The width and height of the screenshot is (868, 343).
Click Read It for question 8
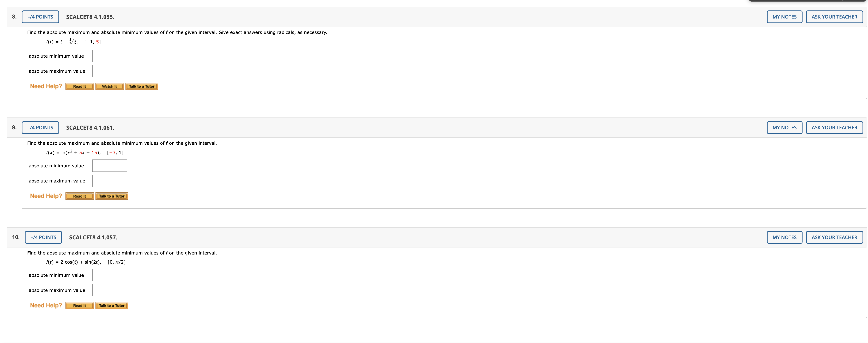80,86
